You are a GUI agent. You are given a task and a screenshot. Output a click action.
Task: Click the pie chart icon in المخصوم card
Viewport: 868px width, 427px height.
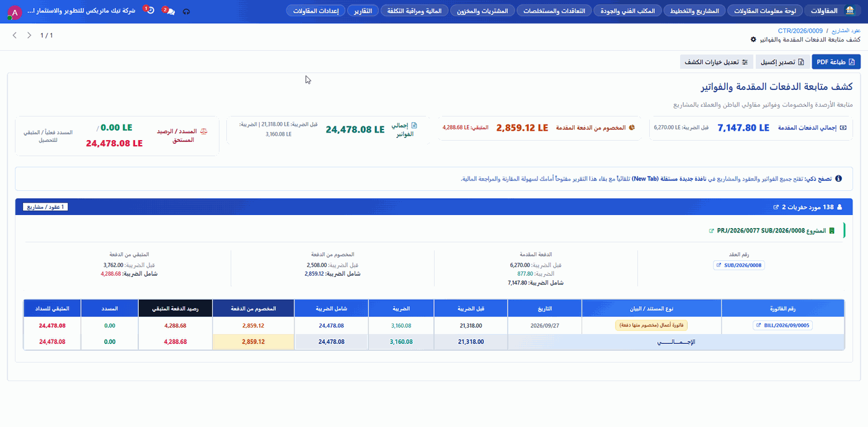tap(632, 128)
